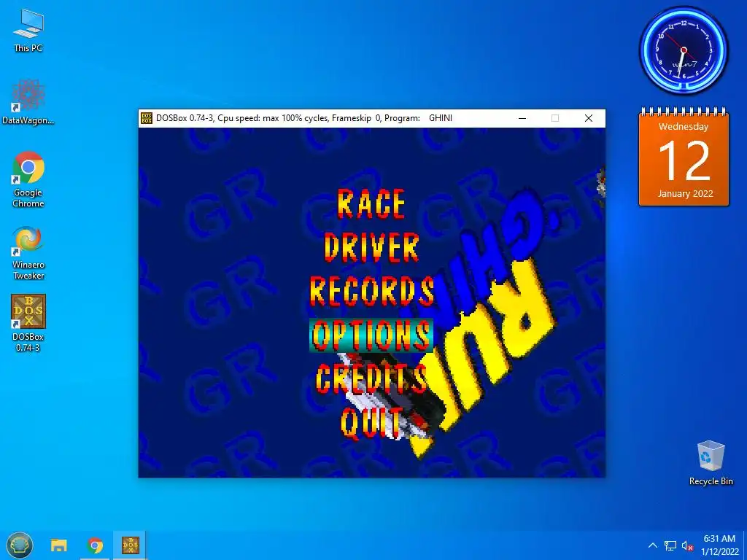The height and width of the screenshot is (560, 747).
Task: Open the taskbar clock showing 6:31 AM
Action: 719,545
